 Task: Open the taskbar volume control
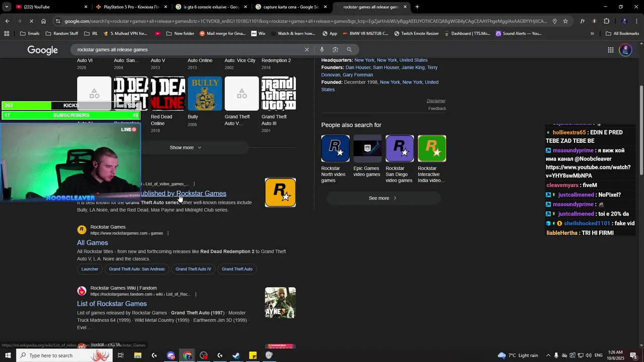[589, 355]
